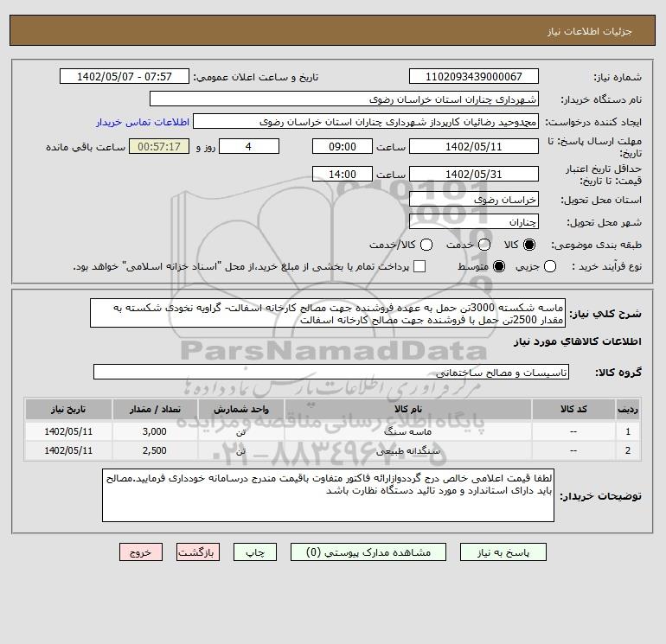Click the چاپ print button
Image resolution: width=666 pixels, height=644 pixels.
(255, 552)
